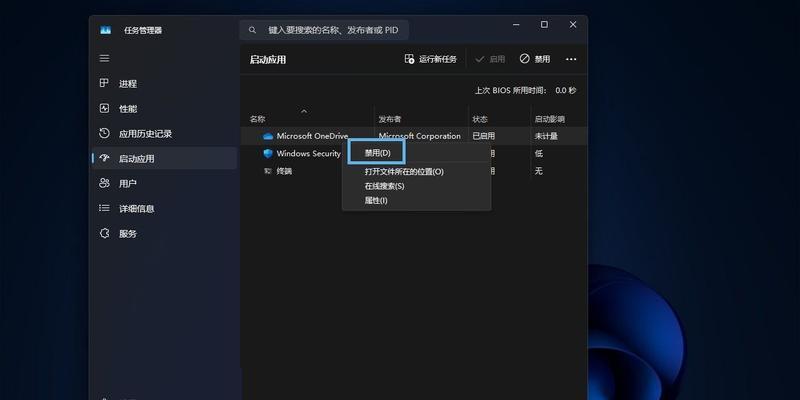This screenshot has width=800, height=400.
Task: Close the Task Manager window
Action: coord(573,24)
